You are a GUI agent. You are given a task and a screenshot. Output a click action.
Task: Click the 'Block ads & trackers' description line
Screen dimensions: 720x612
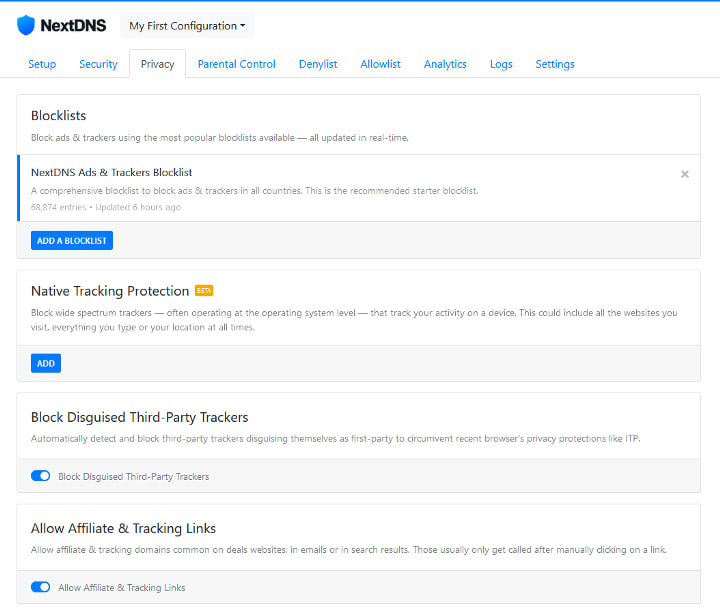coord(219,138)
